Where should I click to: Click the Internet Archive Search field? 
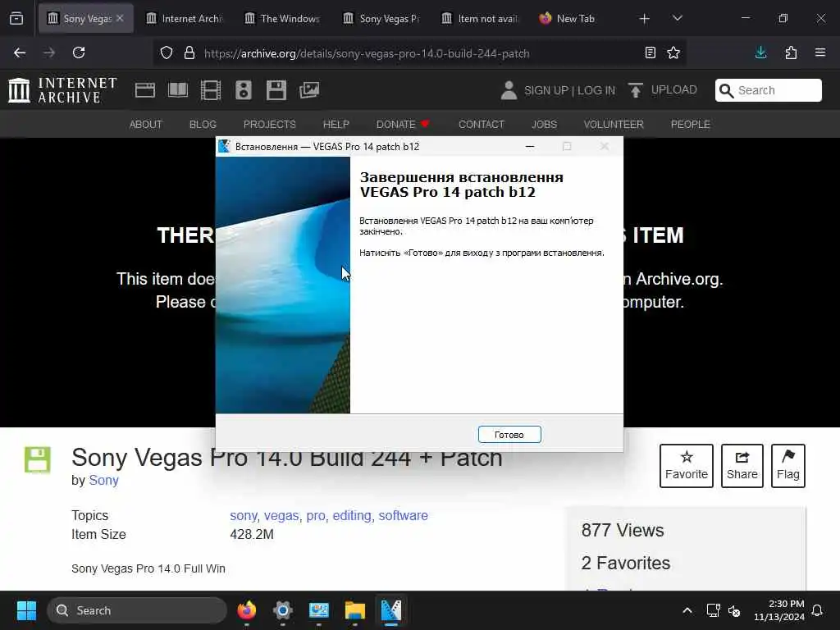point(768,90)
